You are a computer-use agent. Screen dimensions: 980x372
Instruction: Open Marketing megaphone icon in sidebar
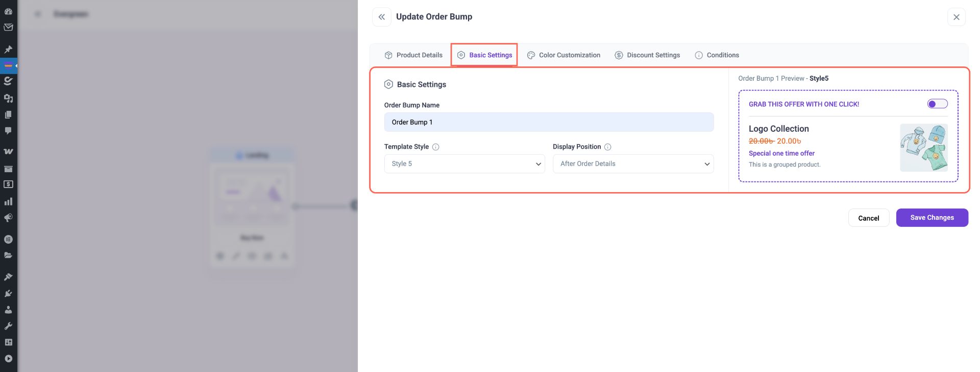pos(8,218)
